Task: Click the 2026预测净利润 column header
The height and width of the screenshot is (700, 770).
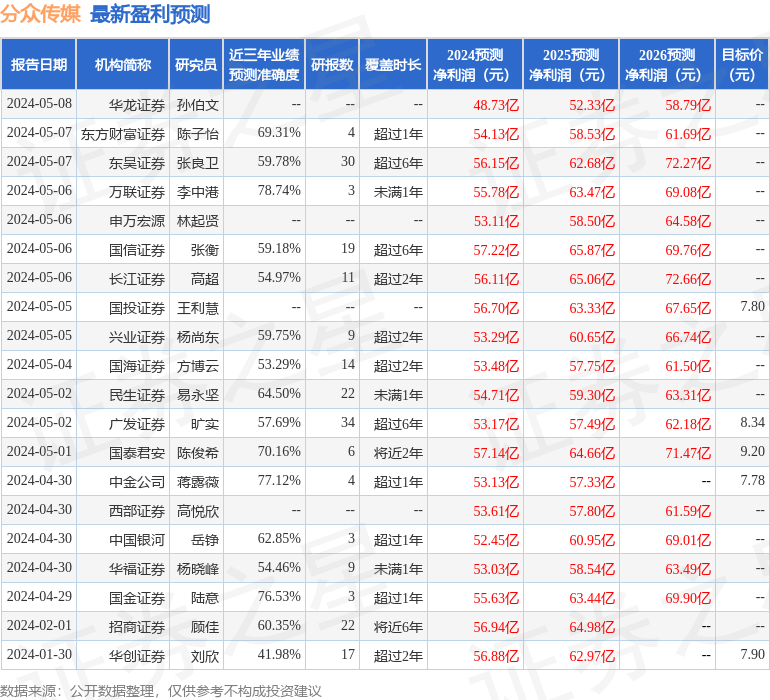Action: (x=667, y=64)
